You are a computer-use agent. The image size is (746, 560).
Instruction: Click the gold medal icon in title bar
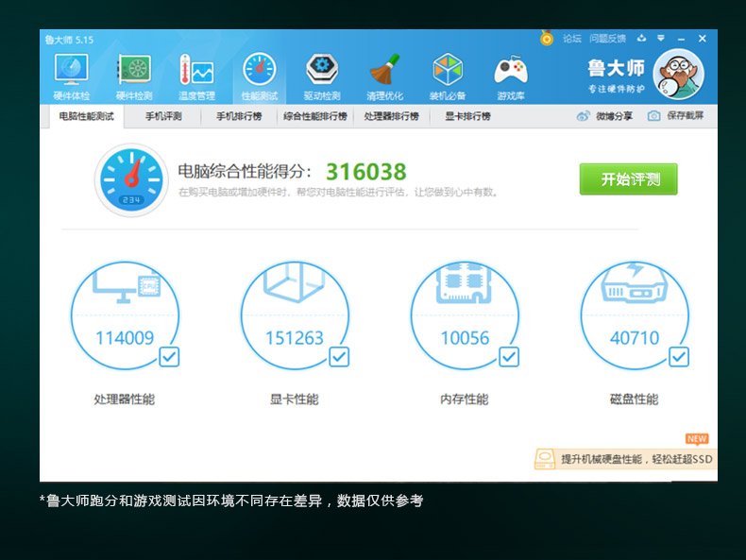[x=547, y=38]
